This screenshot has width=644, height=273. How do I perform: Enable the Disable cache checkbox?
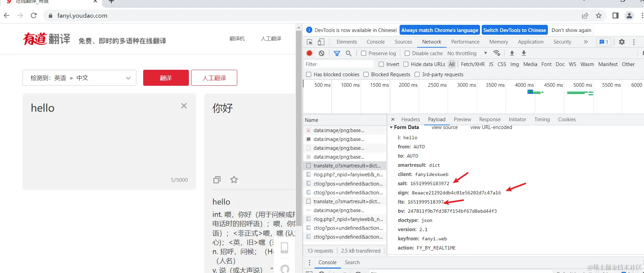click(x=407, y=53)
